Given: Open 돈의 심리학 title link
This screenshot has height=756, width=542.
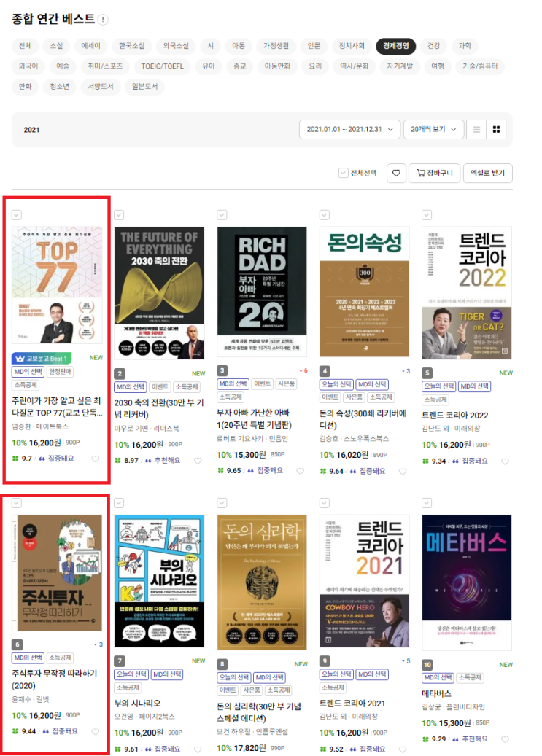Looking at the screenshot, I should pyautogui.click(x=259, y=712).
